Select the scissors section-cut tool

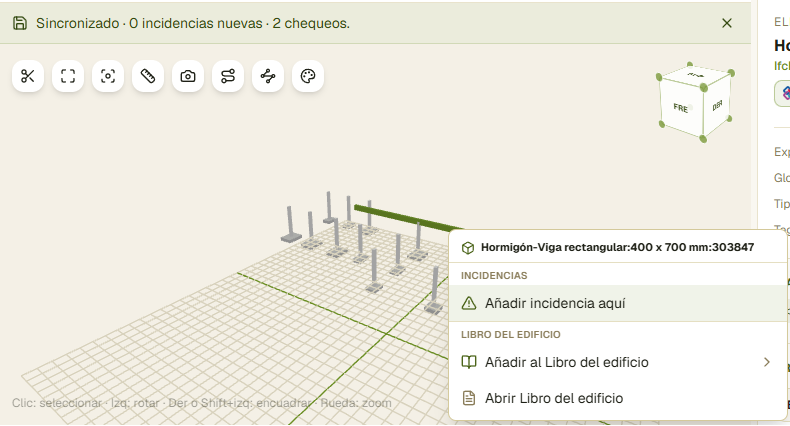click(28, 76)
